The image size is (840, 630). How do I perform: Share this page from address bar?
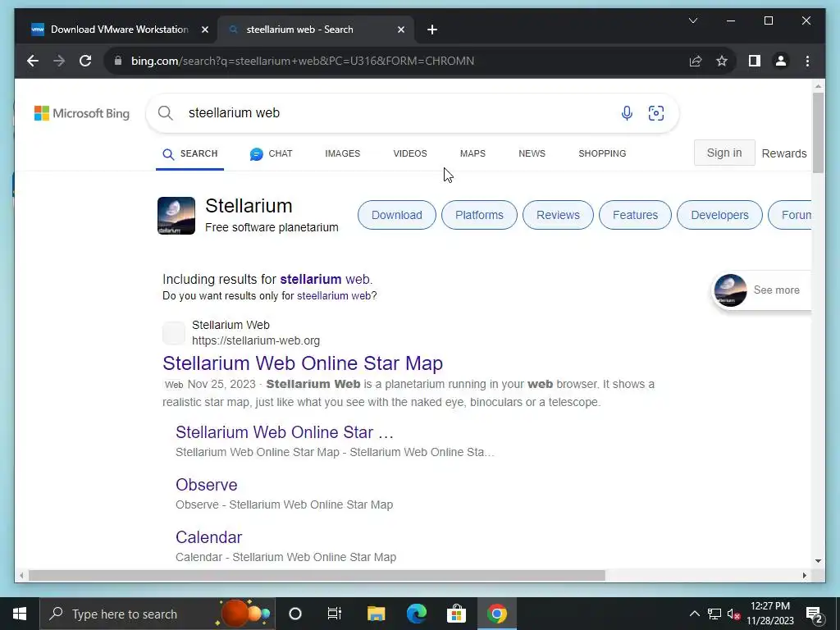696,61
